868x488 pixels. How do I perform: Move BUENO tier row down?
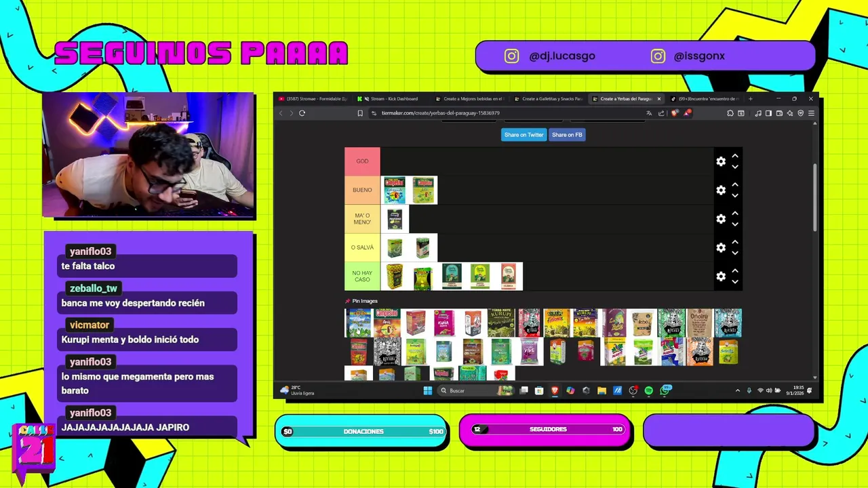tap(735, 195)
